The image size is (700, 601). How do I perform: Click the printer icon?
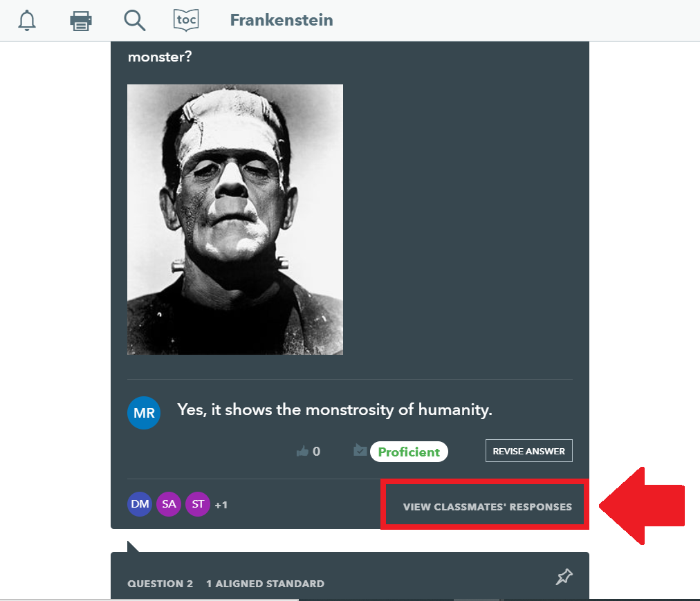81,21
